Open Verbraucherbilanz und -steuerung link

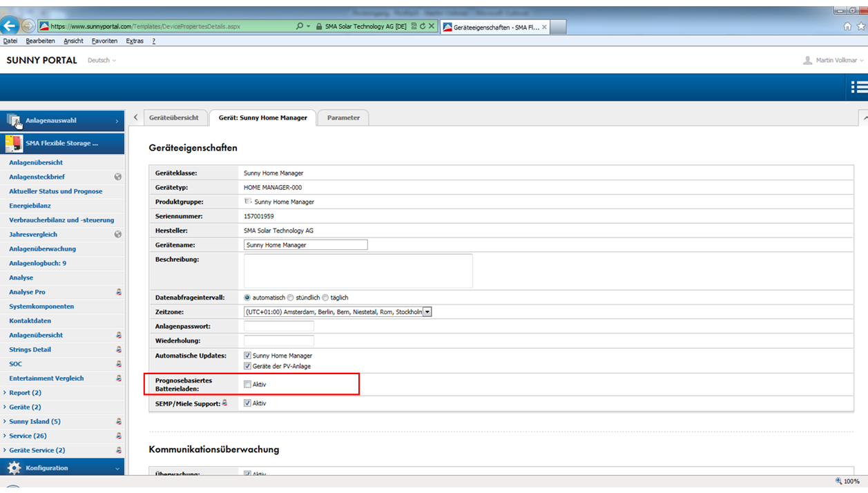[61, 220]
